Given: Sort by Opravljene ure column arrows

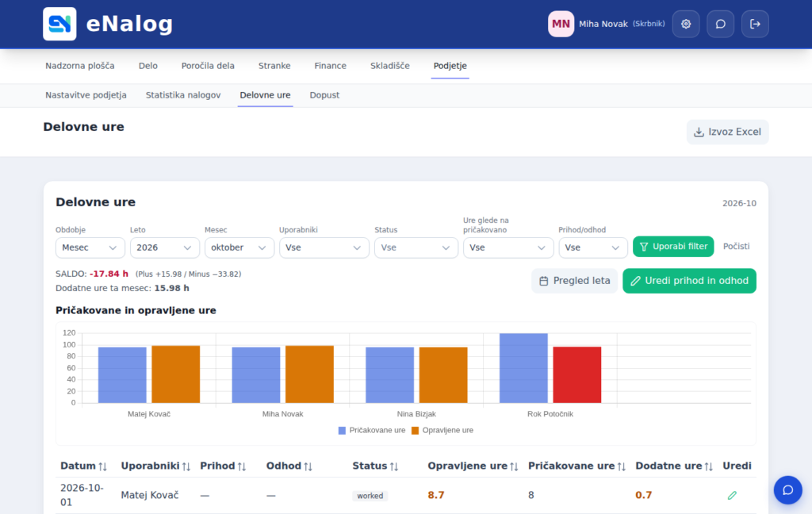Looking at the screenshot, I should (x=514, y=466).
